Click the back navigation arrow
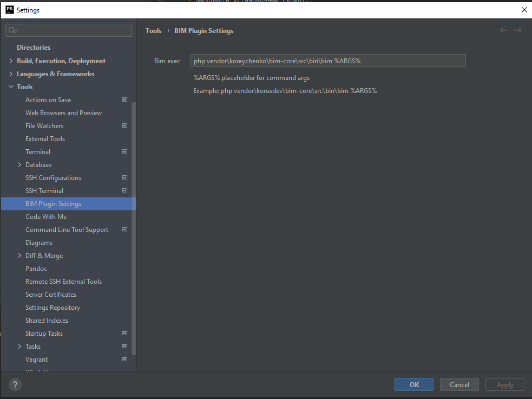The width and height of the screenshot is (532, 399). coord(503,30)
